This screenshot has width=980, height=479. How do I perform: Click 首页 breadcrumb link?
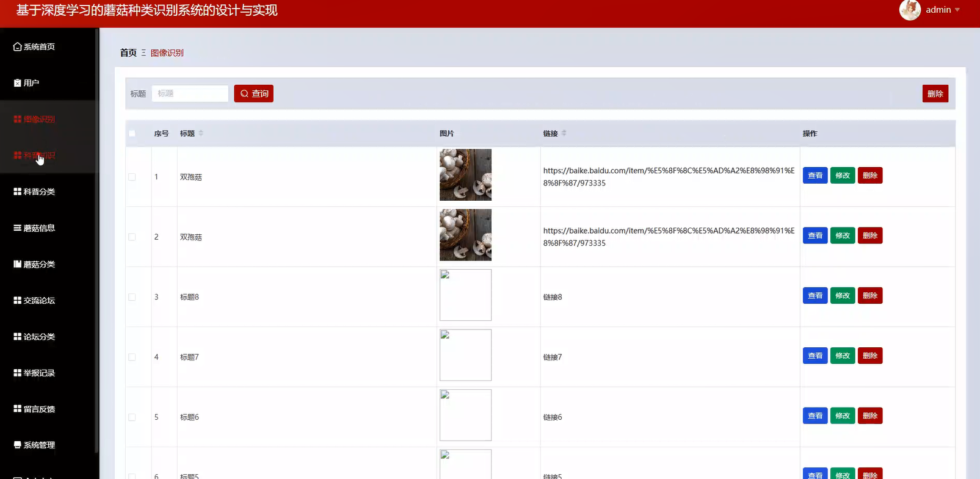pyautogui.click(x=128, y=52)
